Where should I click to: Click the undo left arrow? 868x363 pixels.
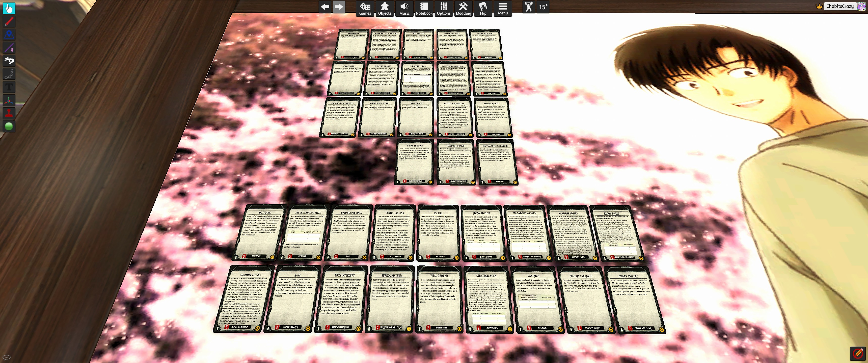tap(325, 7)
